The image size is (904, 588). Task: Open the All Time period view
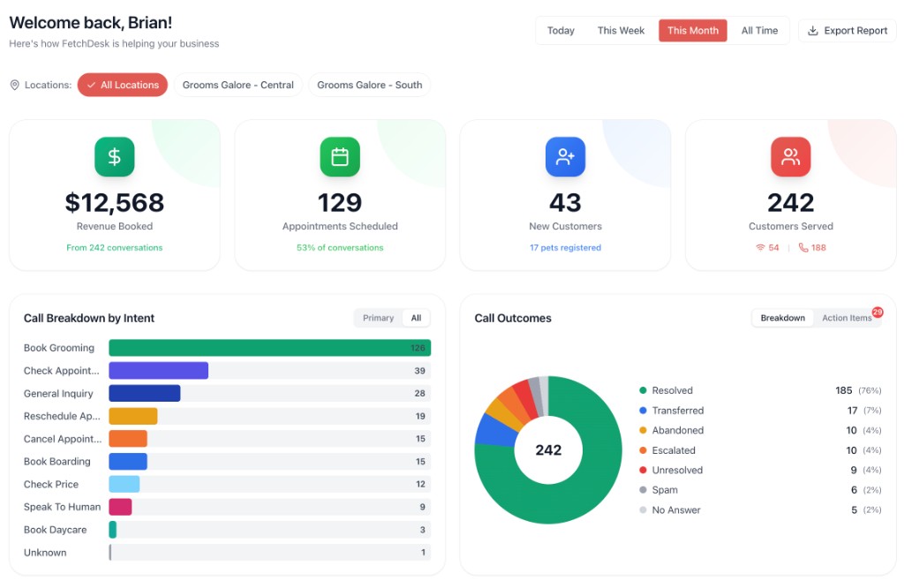(x=759, y=30)
